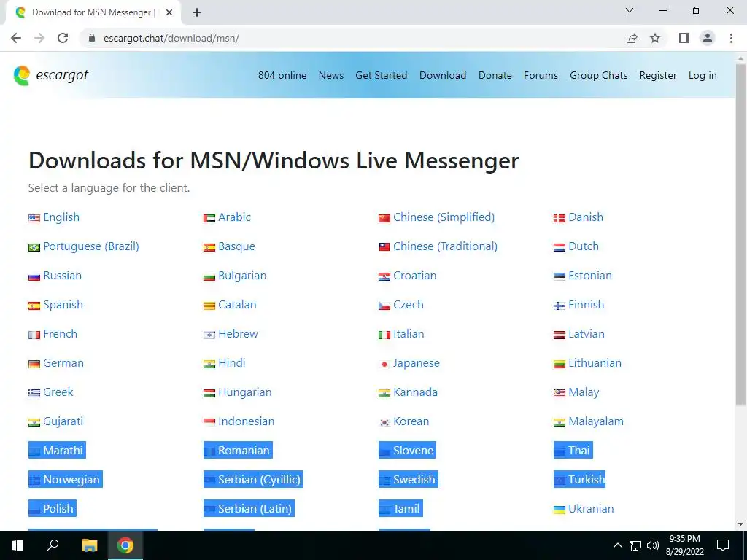Screen dimensions: 747x560
Task: Open new tab with plus icon
Action: tap(197, 12)
